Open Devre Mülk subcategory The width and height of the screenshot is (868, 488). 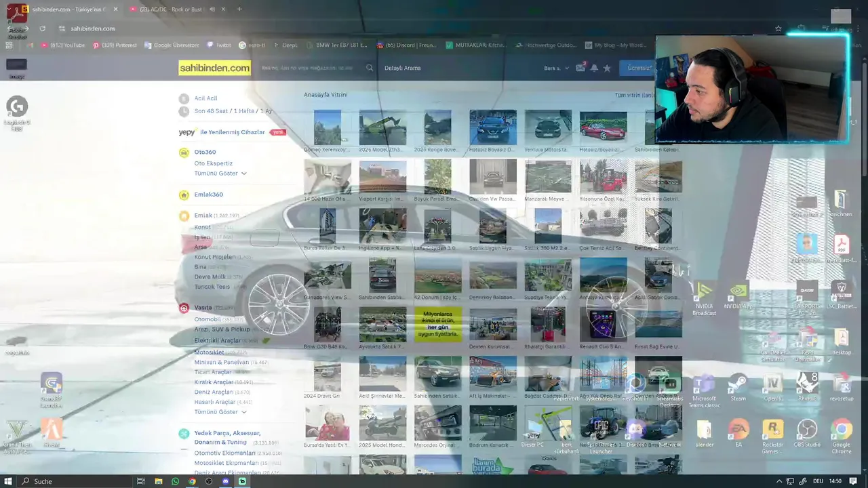pos(210,277)
